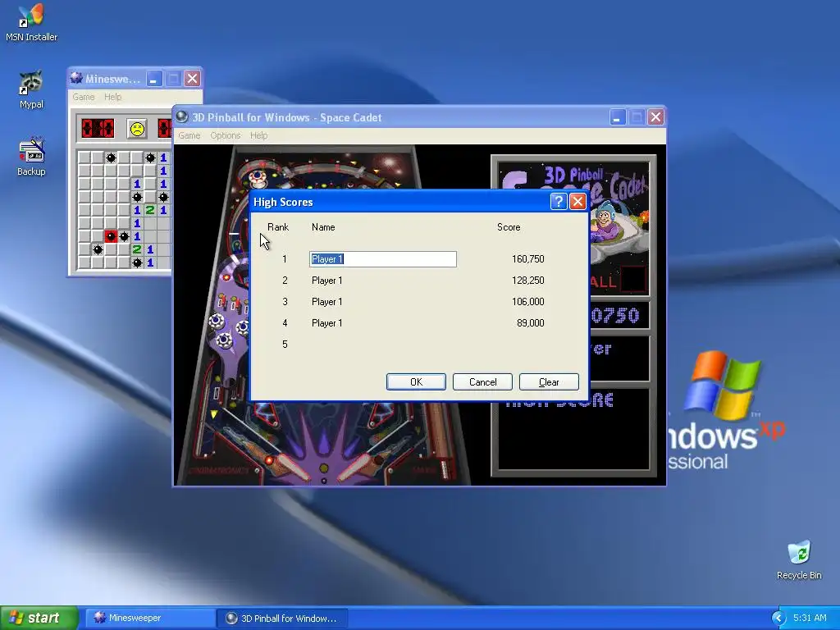
Task: Open the Start menu
Action: click(x=39, y=619)
